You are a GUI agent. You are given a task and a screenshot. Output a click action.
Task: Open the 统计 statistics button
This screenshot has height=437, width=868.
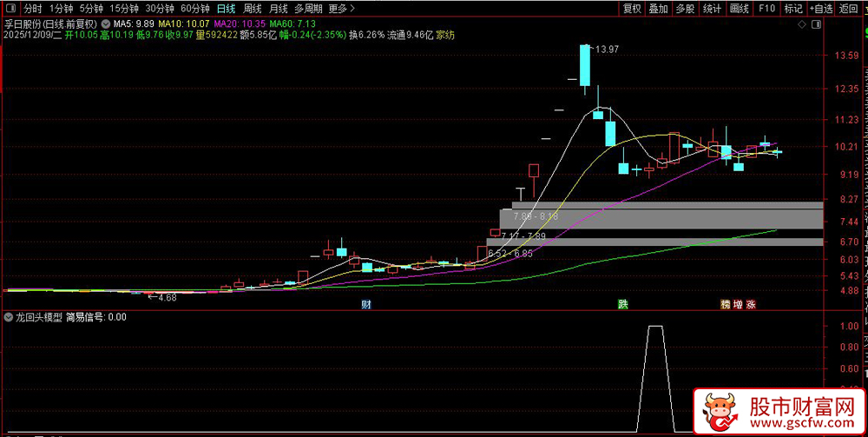tap(713, 9)
